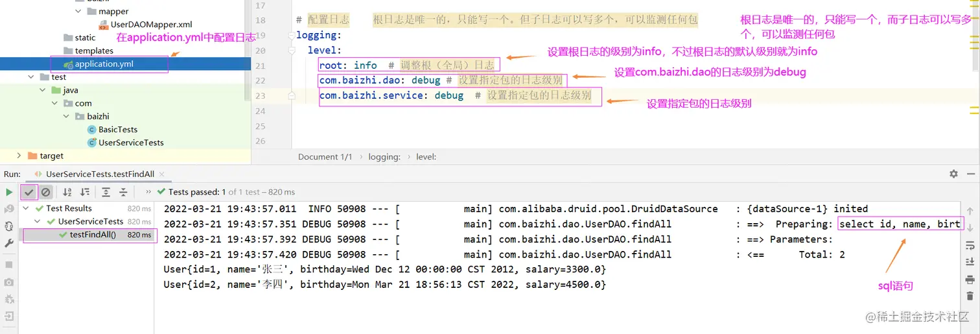Toggle scroll to end of console
The height and width of the screenshot is (334, 980).
[970, 262]
